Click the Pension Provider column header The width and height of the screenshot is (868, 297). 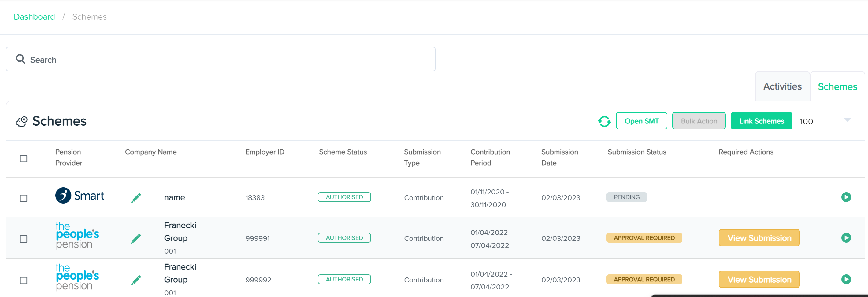click(69, 158)
